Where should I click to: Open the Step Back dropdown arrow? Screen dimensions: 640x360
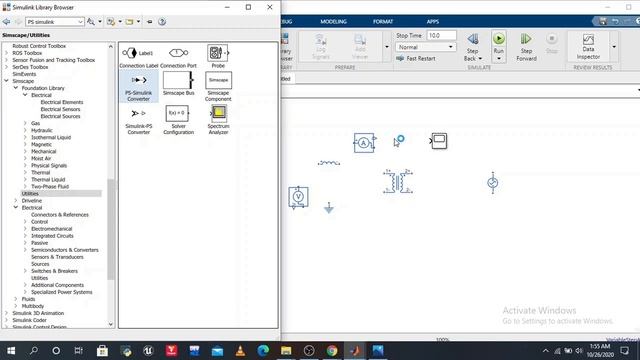[x=480, y=59]
